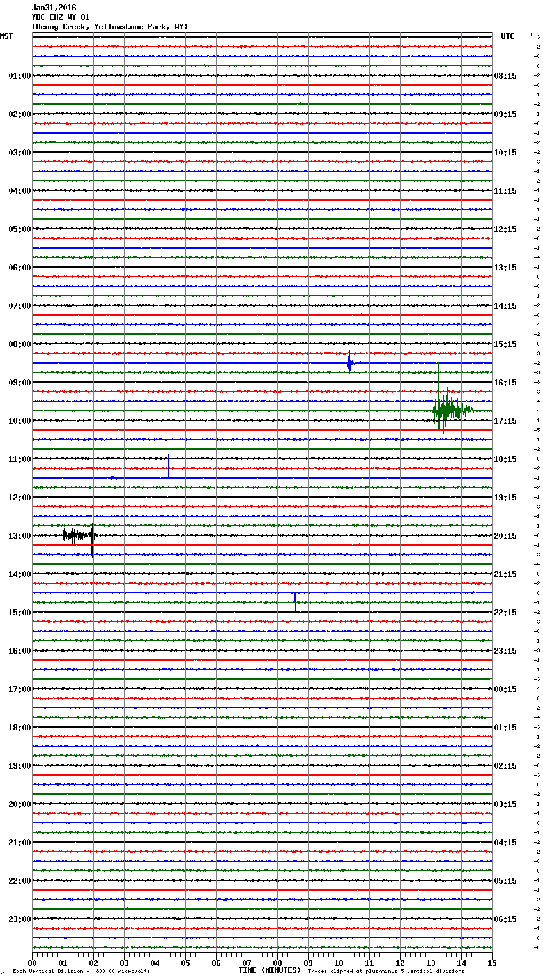Click the 17:15 UTC time label

(x=505, y=421)
